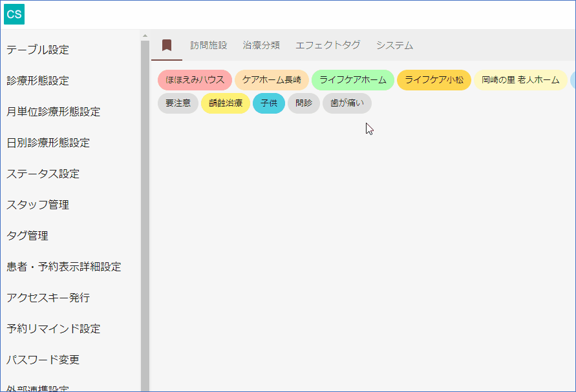The width and height of the screenshot is (576, 392).
Task: Switch to the 訪問施設 tab
Action: [209, 45]
